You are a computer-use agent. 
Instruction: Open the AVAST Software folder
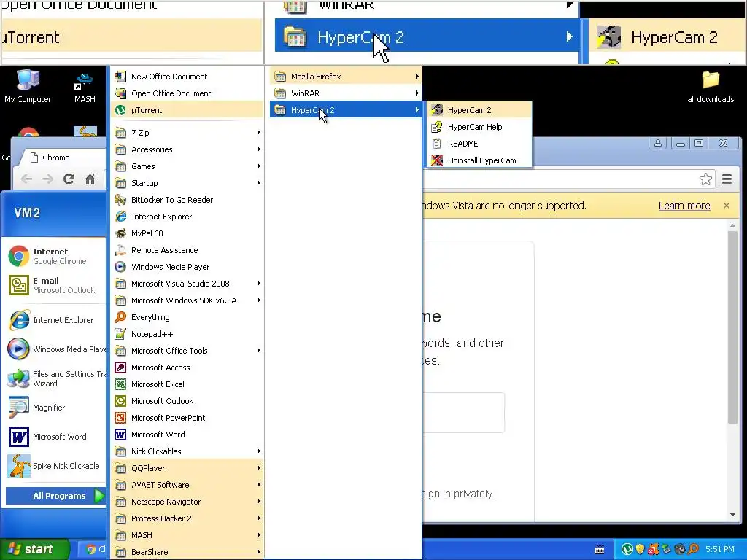(x=187, y=485)
